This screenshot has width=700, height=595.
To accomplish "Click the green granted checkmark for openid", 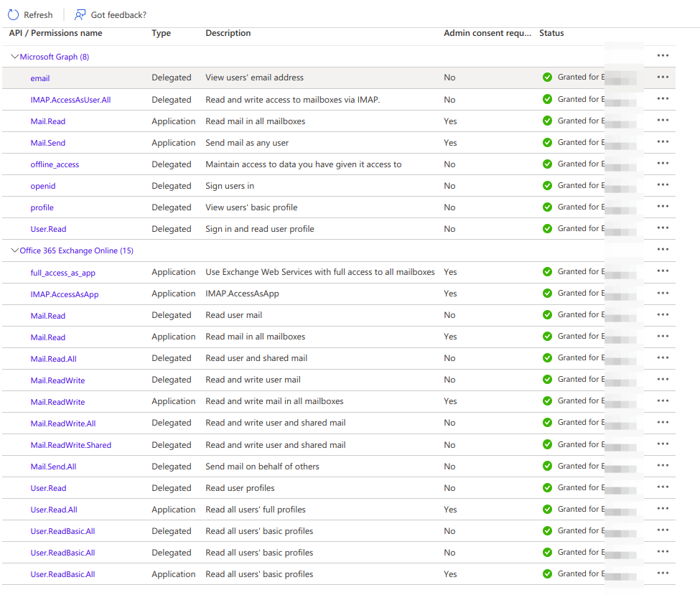I will (547, 185).
